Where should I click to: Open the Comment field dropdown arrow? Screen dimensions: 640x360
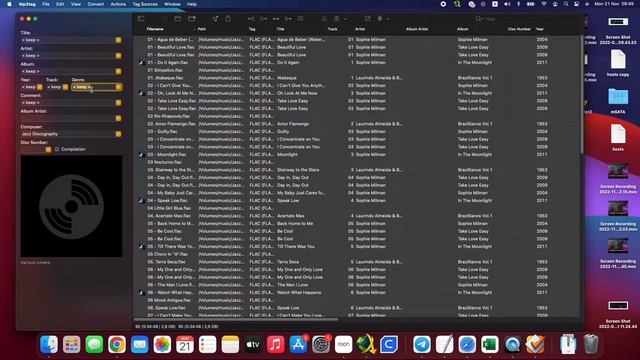pos(118,102)
